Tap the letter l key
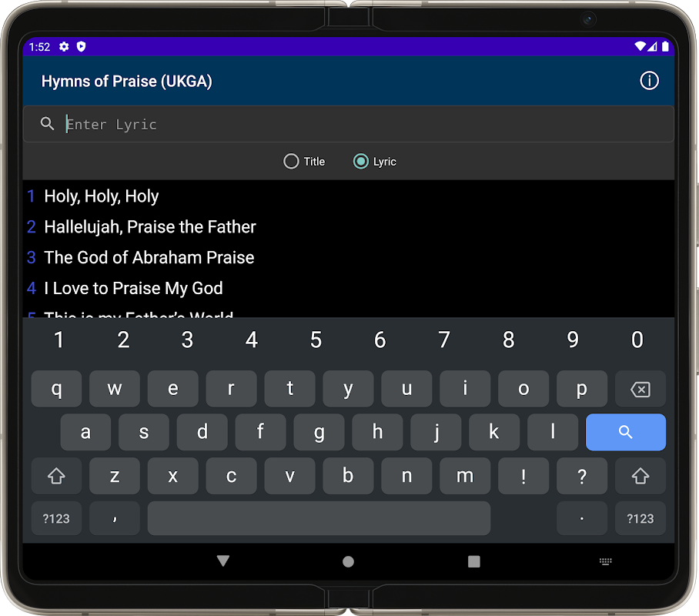699x616 pixels. pyautogui.click(x=553, y=432)
